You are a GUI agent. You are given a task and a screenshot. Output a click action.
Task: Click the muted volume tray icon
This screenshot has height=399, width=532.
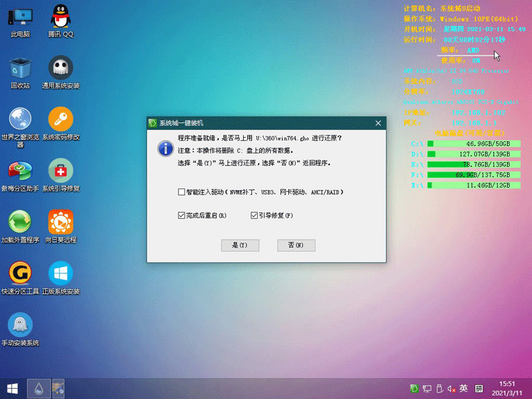click(451, 388)
